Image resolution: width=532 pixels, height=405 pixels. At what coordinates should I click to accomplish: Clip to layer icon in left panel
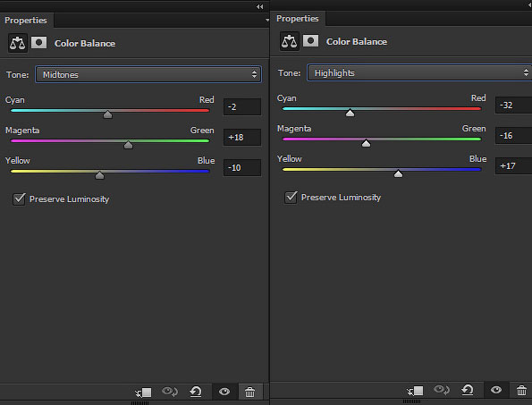point(143,392)
